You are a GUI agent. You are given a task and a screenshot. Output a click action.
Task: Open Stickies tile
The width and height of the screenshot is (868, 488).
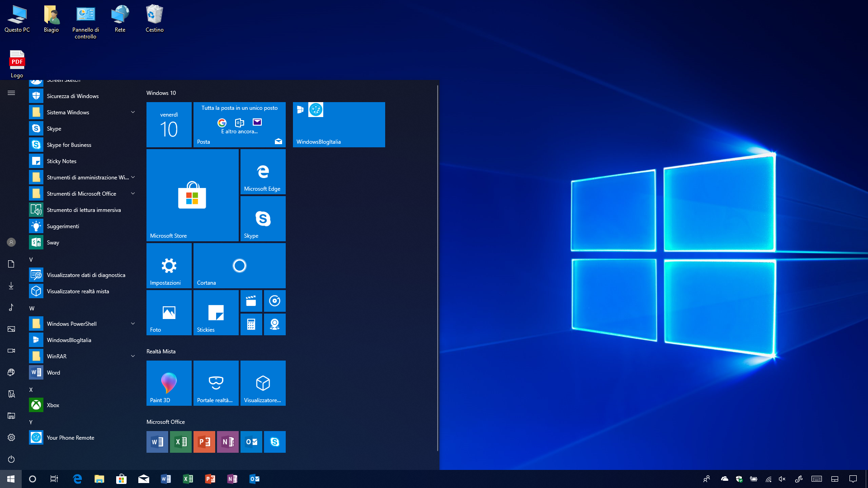216,312
